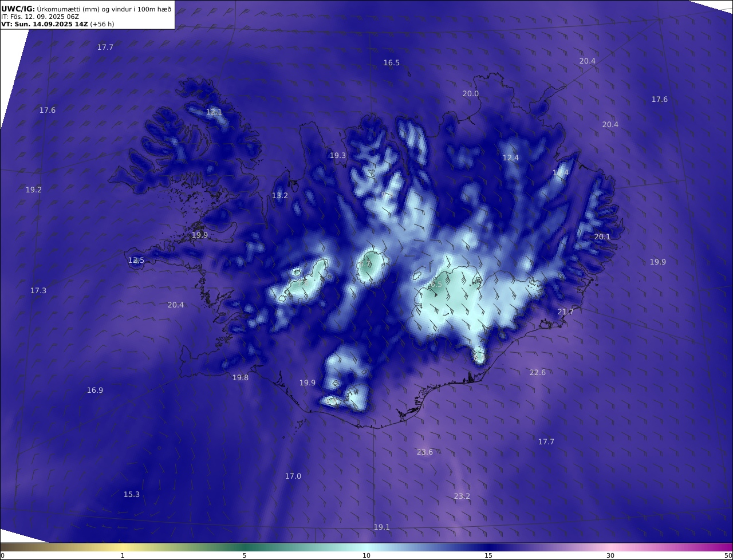Click the colorbar tick label 0
The width and height of the screenshot is (733, 560).
2,555
